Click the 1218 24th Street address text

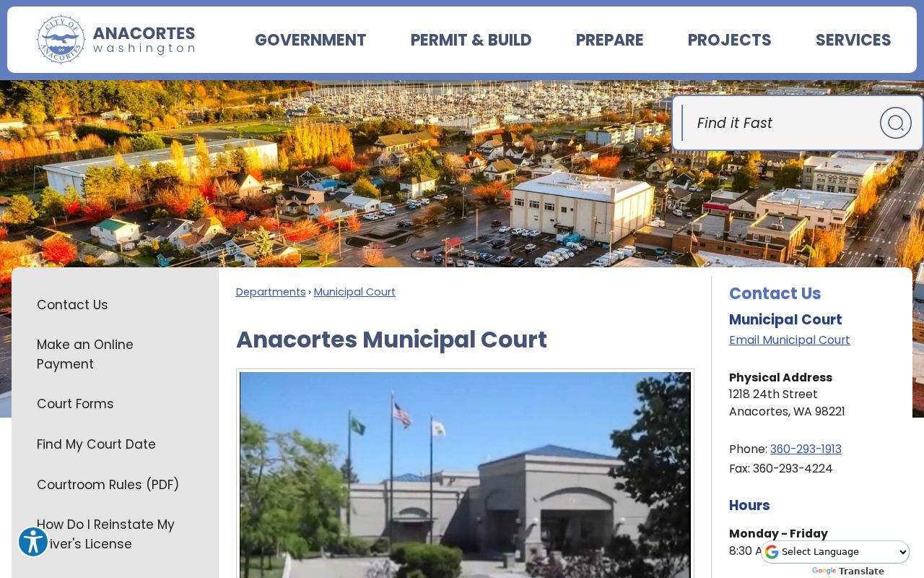coord(773,394)
